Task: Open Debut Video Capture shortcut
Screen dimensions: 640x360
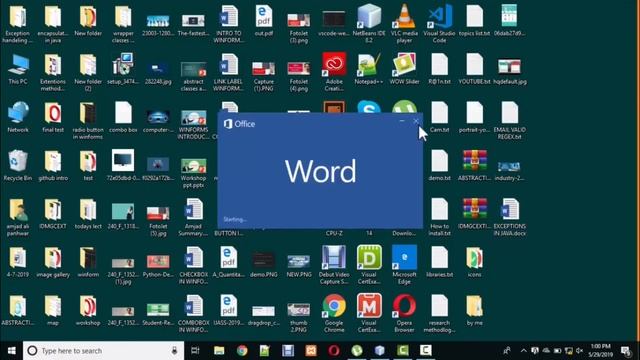Action: (x=334, y=264)
